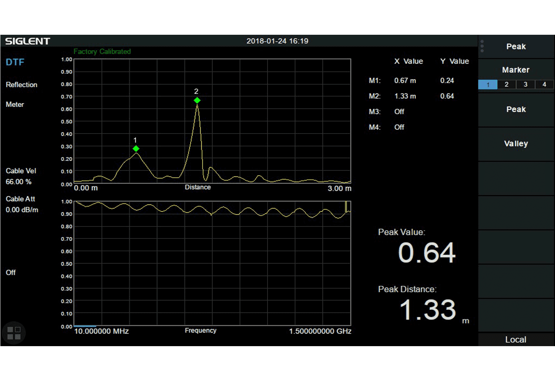The width and height of the screenshot is (555, 392).
Task: Click the Frequency axis label
Action: 201,331
